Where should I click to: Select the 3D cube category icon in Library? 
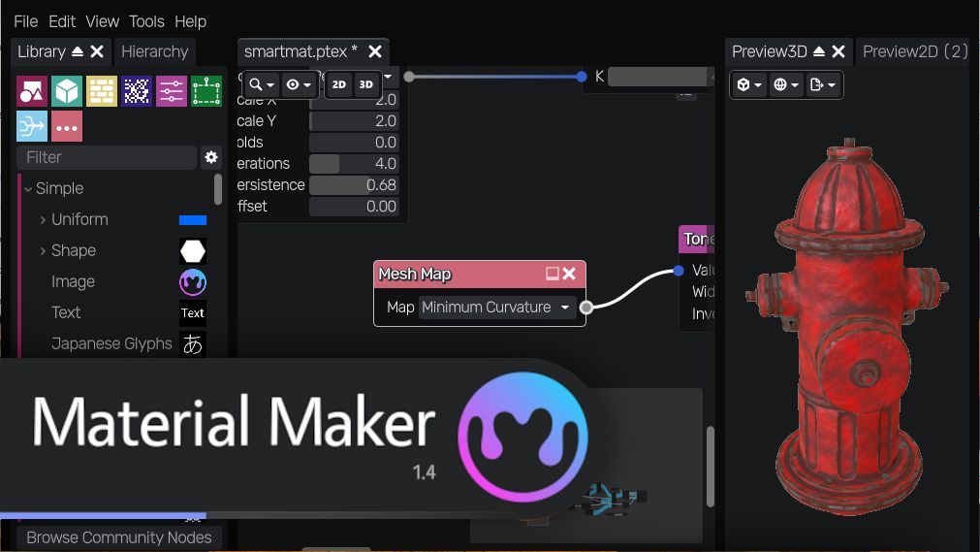(67, 91)
